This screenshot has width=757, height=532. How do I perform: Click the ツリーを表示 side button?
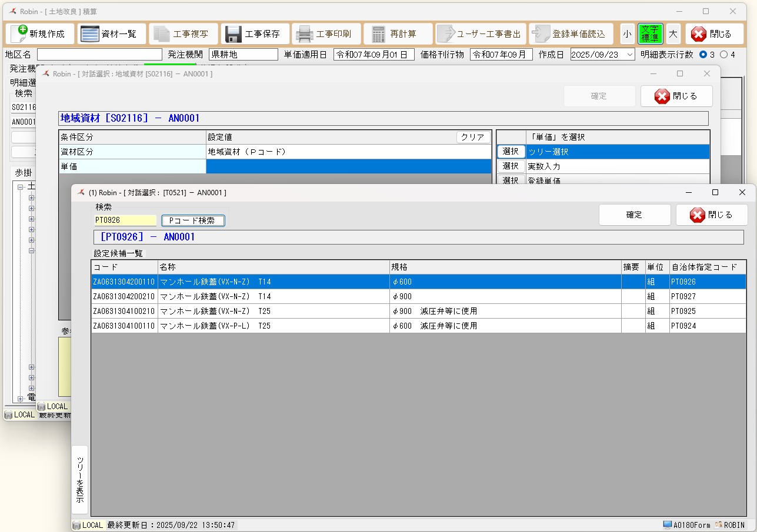80,479
